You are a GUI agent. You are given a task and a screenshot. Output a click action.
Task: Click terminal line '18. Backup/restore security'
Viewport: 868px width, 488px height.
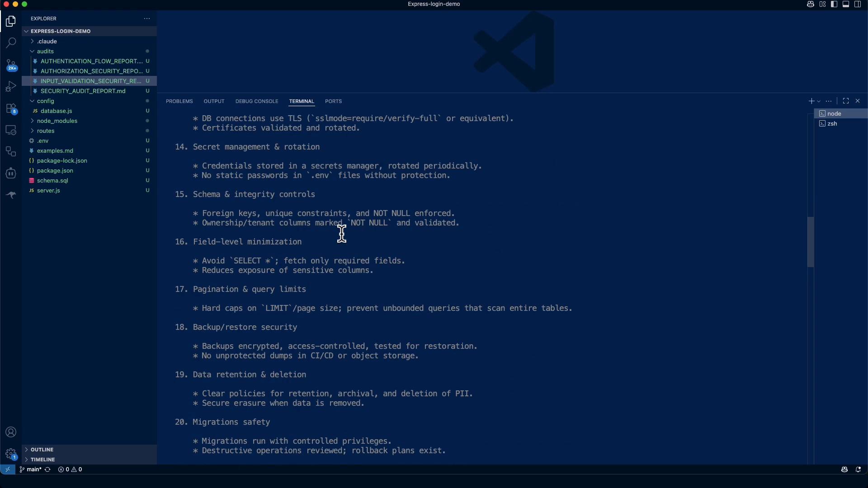tap(236, 327)
